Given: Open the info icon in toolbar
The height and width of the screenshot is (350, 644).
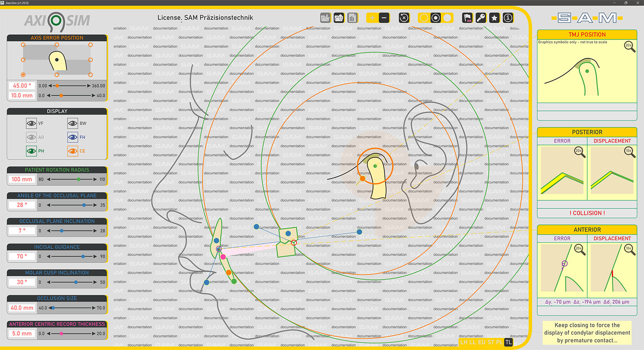Looking at the screenshot, I should coord(508,18).
